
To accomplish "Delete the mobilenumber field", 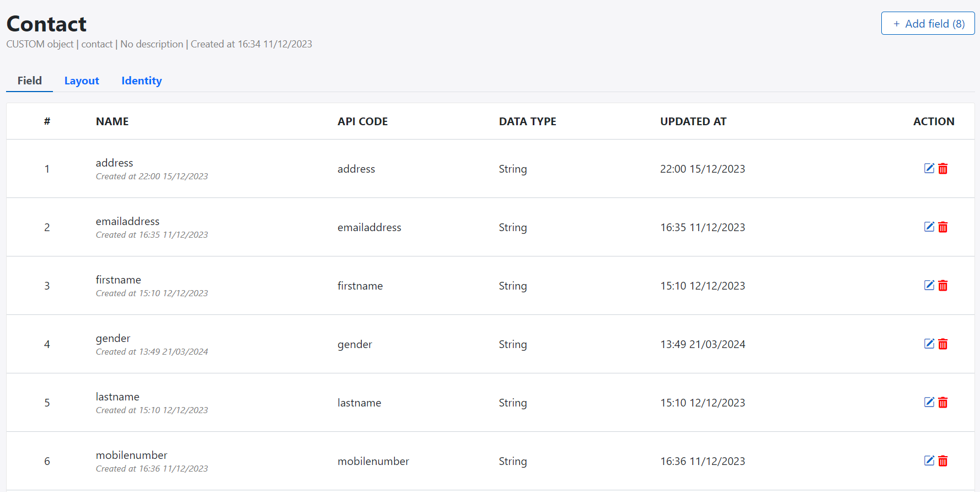I will [x=943, y=461].
